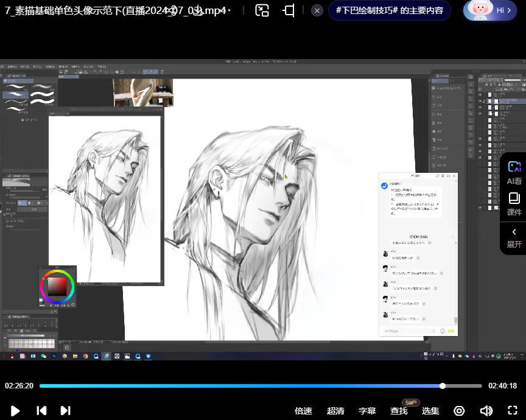
Task: Open the 选集 episode list
Action: click(430, 411)
